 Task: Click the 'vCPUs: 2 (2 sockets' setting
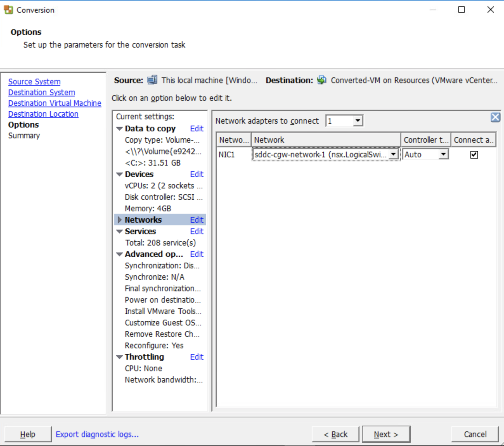(x=164, y=186)
